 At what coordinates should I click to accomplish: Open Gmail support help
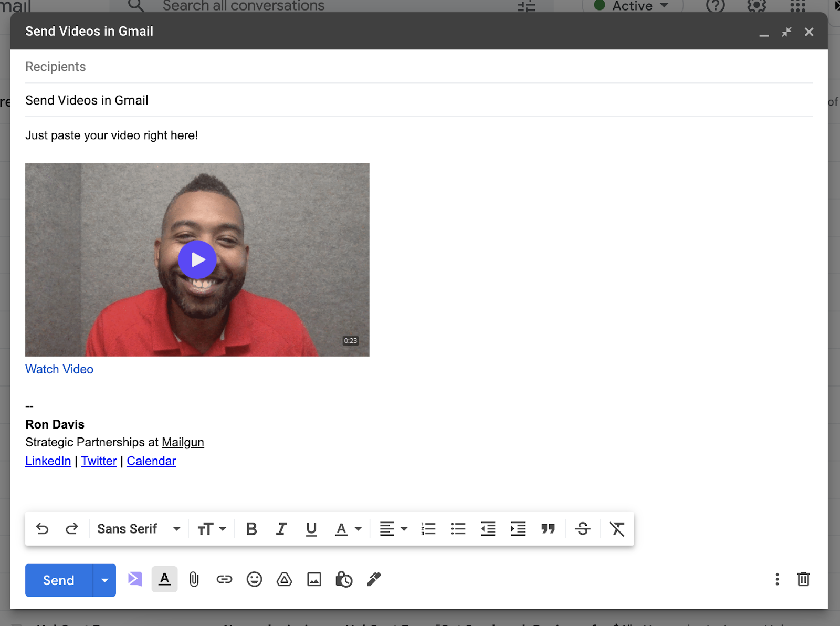pos(716,6)
